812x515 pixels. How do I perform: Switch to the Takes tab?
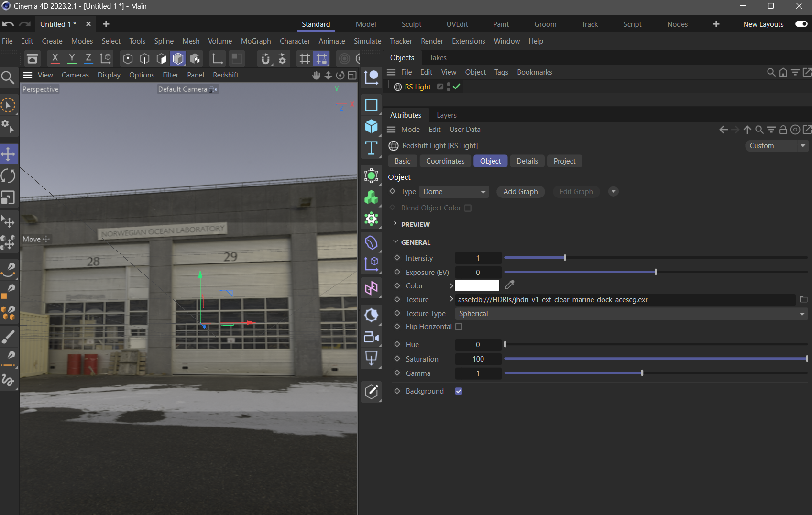pyautogui.click(x=438, y=58)
